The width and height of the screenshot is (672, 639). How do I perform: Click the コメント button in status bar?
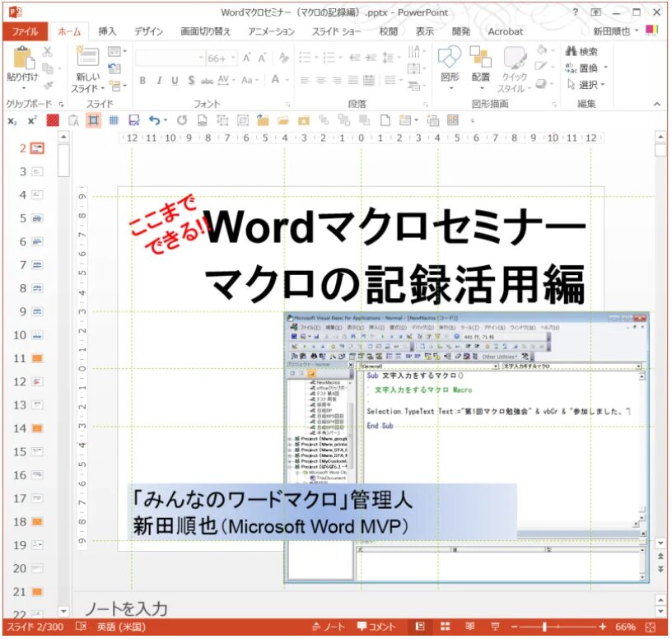[376, 627]
